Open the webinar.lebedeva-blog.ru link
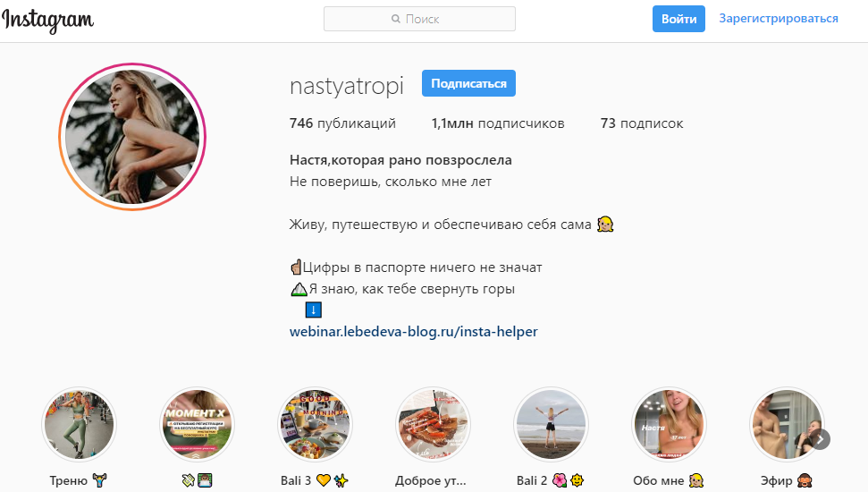 (x=414, y=331)
